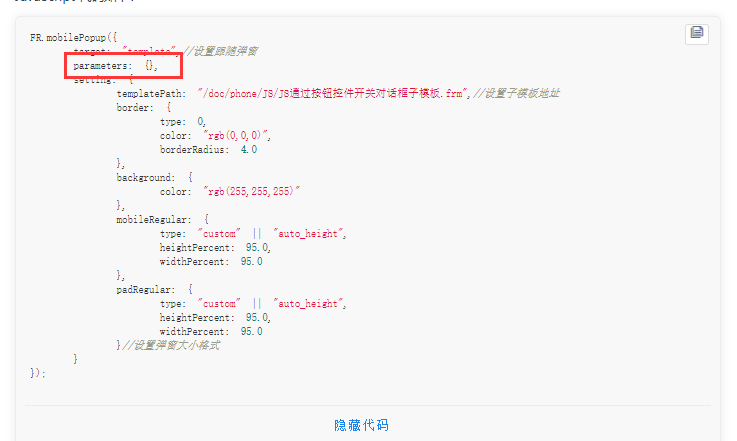The image size is (737, 441).
Task: Click the "rgb(0,0,0)" color value
Action: pos(237,136)
